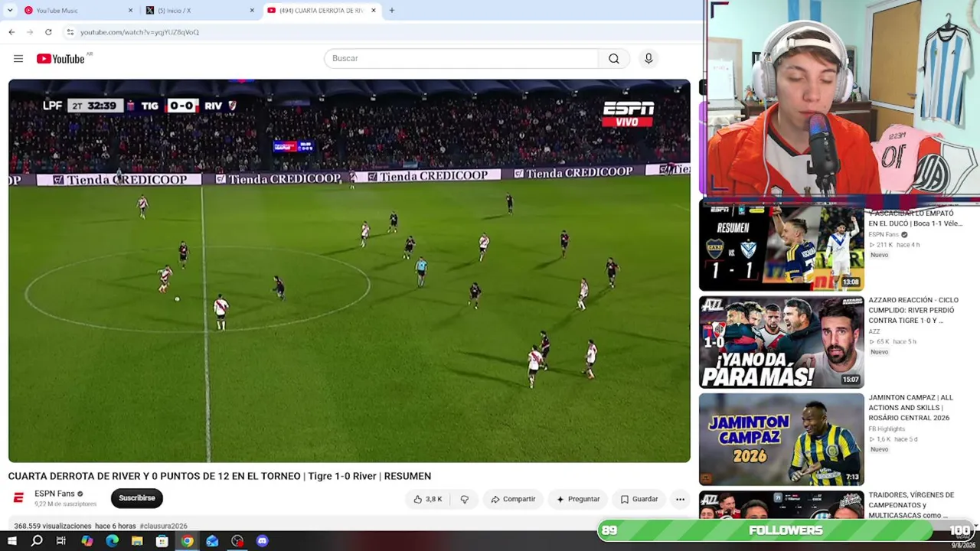Close the YouTube Music tab
Viewport: 980px width, 551px height.
coord(130,11)
